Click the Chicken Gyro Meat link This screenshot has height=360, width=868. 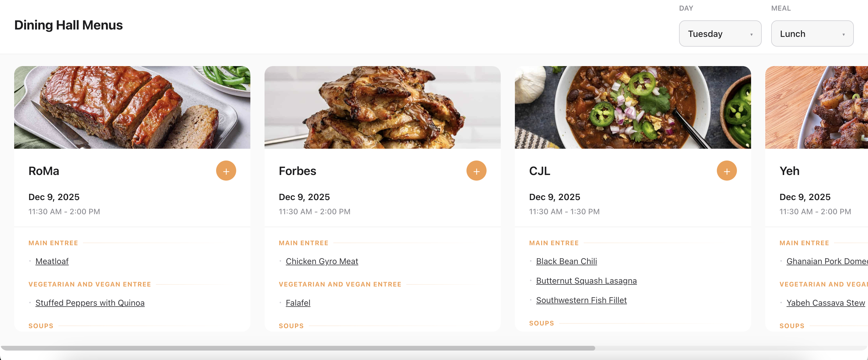click(322, 261)
